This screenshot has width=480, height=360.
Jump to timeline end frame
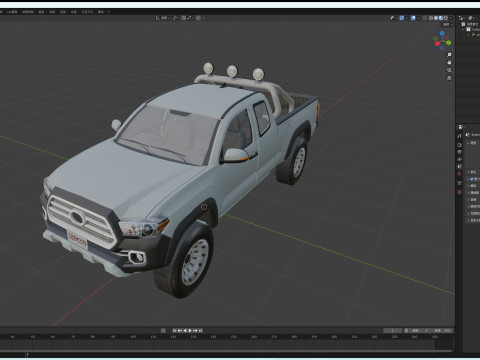point(200,330)
